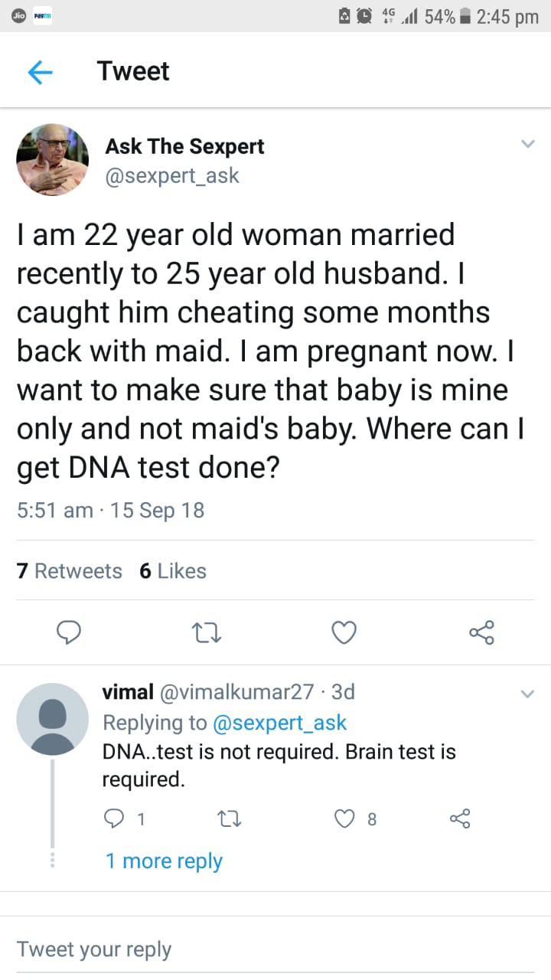The height and width of the screenshot is (980, 551).
Task: View the 7 Retweets list
Action: pos(70,571)
